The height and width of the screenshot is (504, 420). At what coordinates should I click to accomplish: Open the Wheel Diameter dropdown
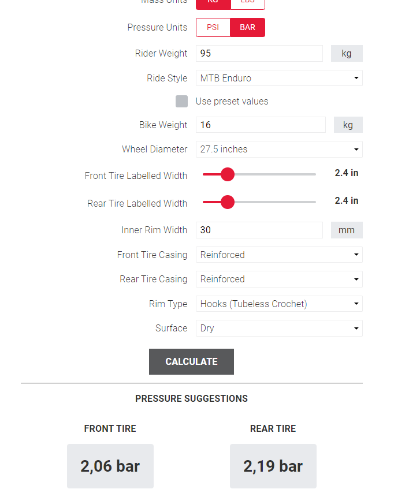[279, 150]
